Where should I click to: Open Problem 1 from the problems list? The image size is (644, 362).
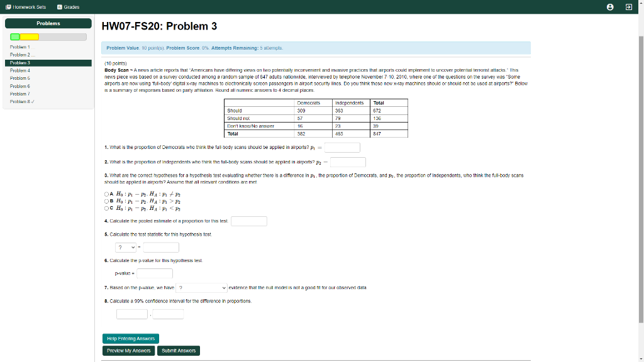click(19, 46)
